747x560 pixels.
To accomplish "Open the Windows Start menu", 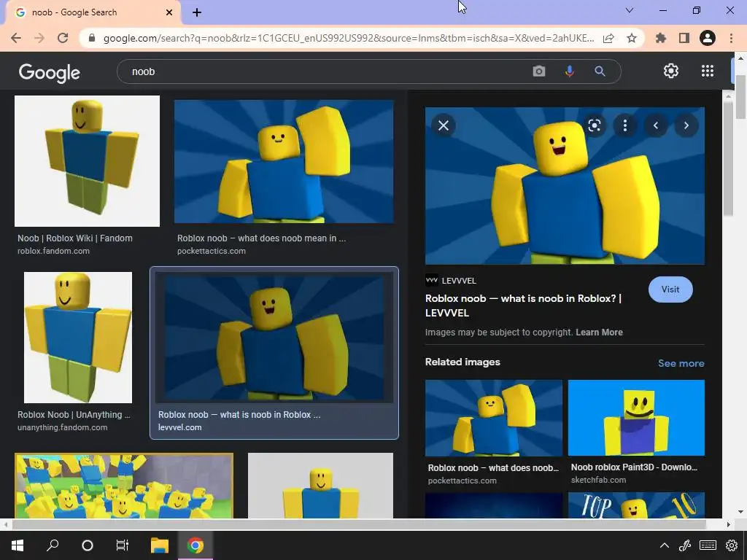I will tap(18, 545).
